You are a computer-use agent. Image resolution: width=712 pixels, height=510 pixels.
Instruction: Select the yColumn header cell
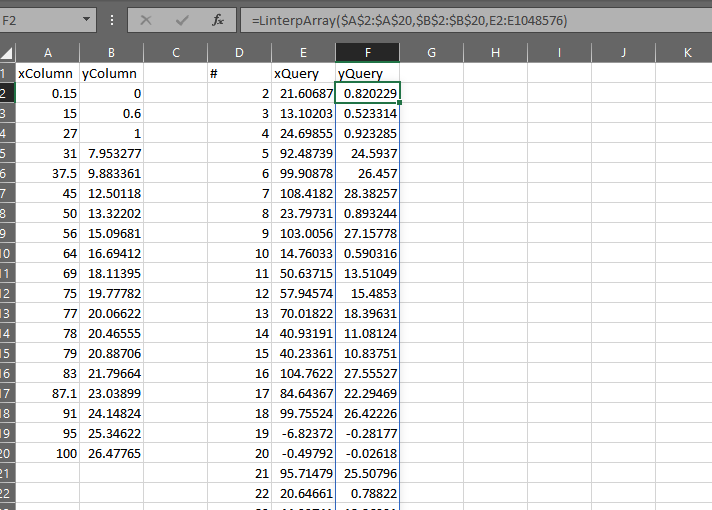[x=111, y=73]
